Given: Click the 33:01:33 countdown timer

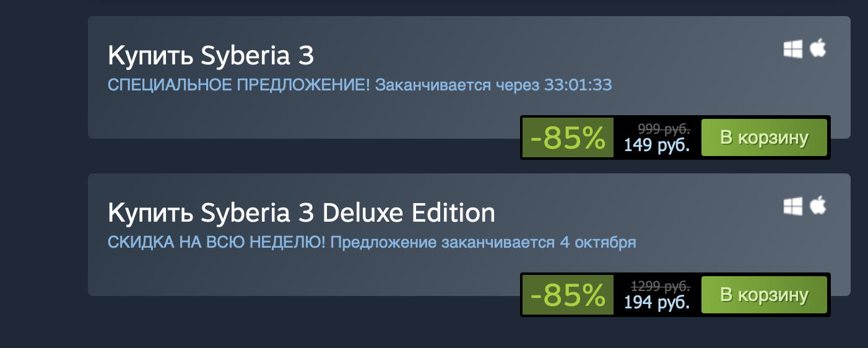Looking at the screenshot, I should tap(578, 85).
